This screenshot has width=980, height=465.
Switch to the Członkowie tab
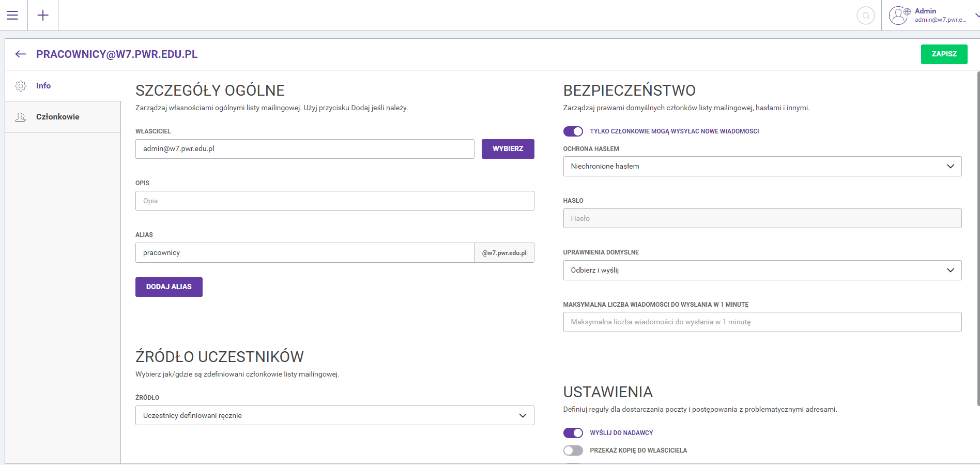click(57, 117)
